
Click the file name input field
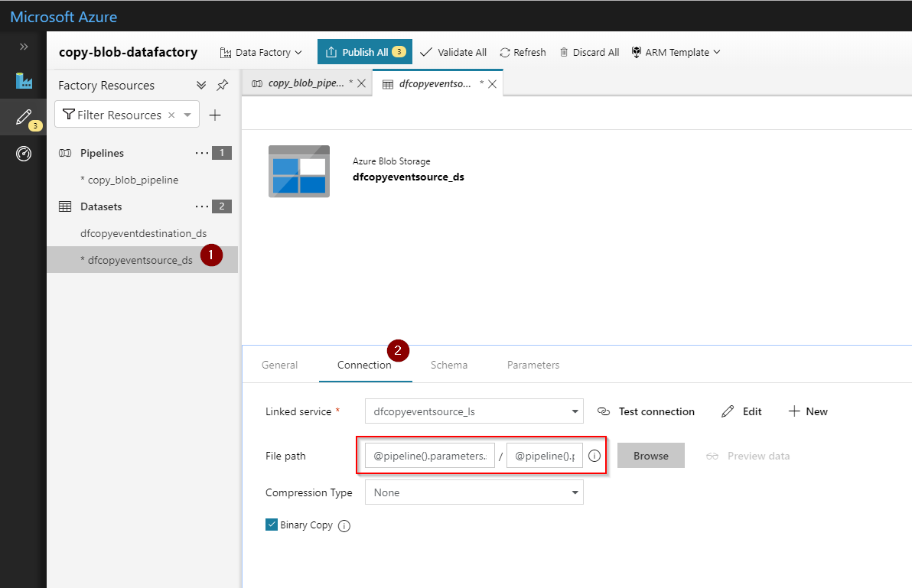tap(545, 456)
